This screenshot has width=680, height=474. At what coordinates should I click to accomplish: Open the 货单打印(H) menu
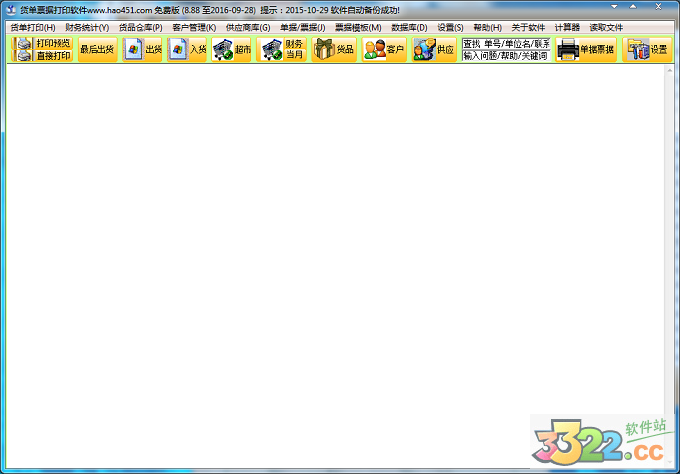click(x=33, y=27)
